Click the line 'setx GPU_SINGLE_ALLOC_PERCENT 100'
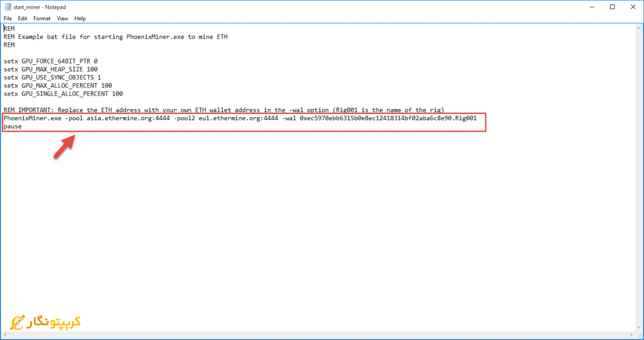This screenshot has height=340, width=644. tap(64, 94)
